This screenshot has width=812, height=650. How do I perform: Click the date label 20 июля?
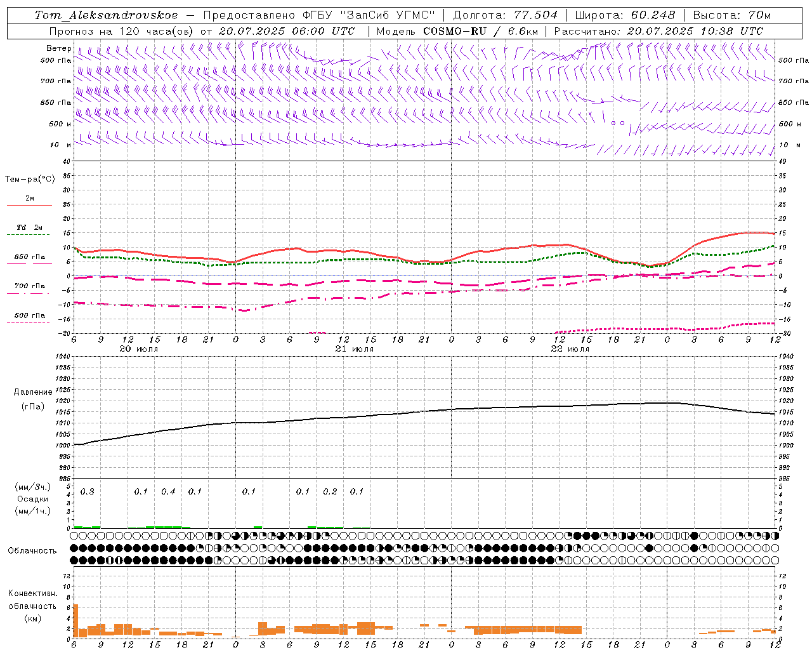(x=139, y=349)
